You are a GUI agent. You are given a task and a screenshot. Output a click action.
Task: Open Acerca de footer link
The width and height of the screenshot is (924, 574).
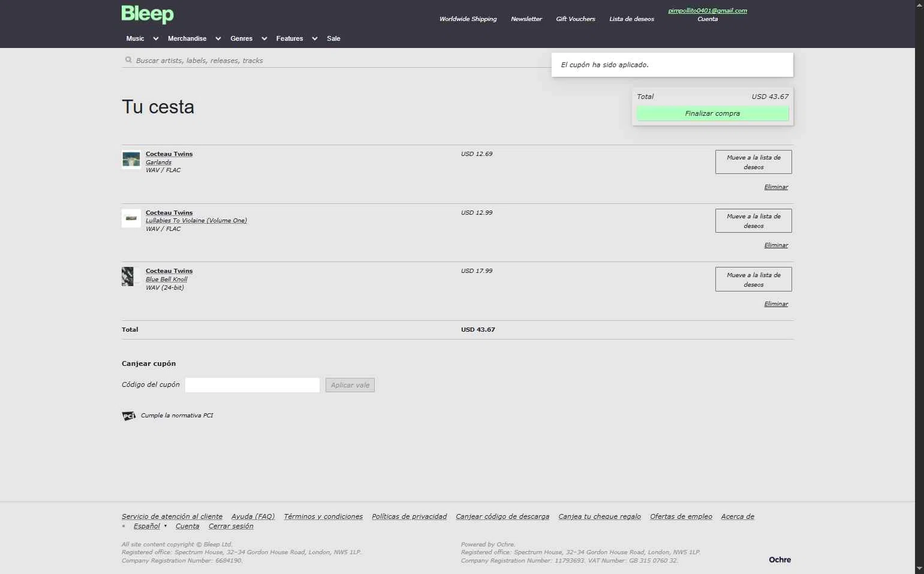(738, 516)
